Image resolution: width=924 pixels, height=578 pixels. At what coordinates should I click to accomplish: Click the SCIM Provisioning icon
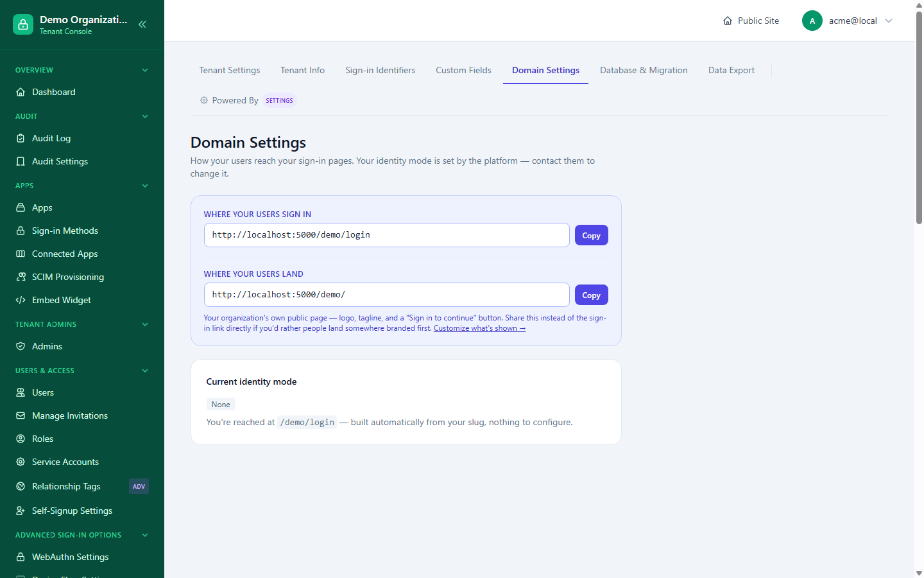click(21, 277)
